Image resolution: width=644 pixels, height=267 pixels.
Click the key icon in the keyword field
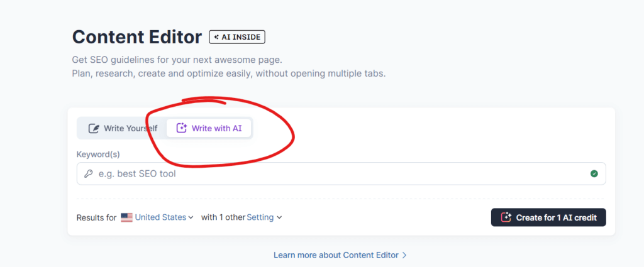(88, 174)
